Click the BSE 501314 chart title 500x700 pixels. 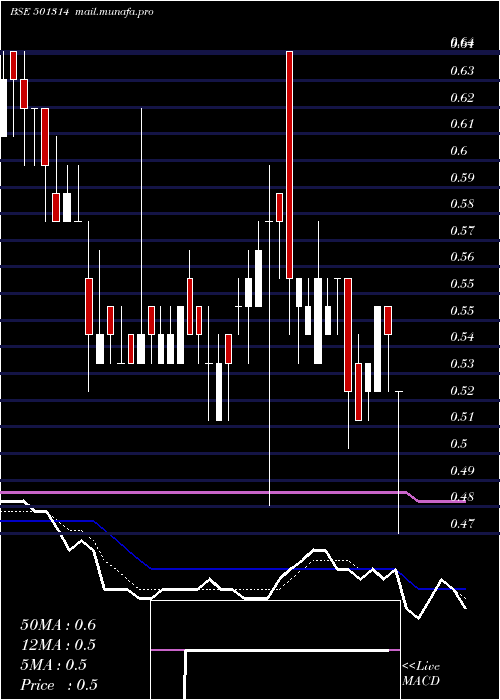(39, 12)
